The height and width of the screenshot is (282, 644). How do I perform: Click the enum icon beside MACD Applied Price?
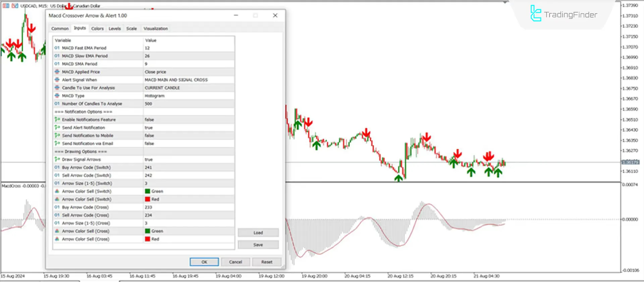tap(57, 72)
